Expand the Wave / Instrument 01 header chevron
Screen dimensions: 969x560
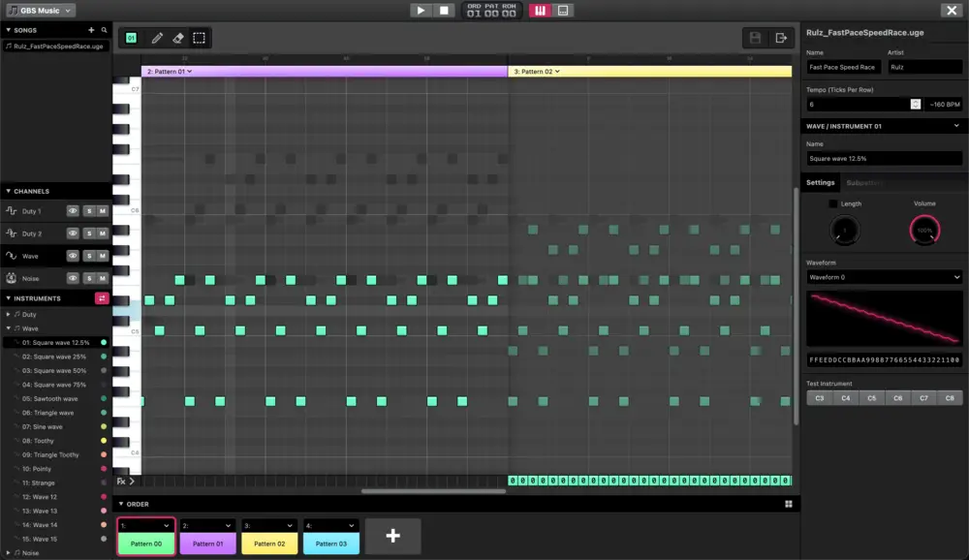coord(956,126)
